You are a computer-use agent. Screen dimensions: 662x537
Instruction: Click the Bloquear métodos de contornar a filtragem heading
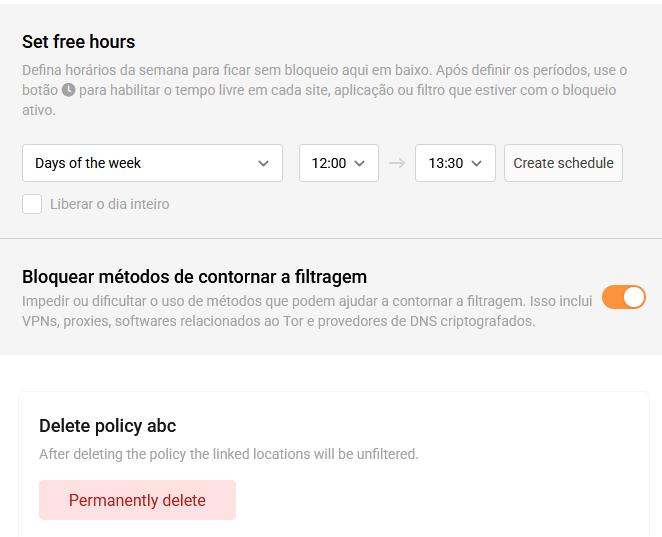tap(194, 277)
